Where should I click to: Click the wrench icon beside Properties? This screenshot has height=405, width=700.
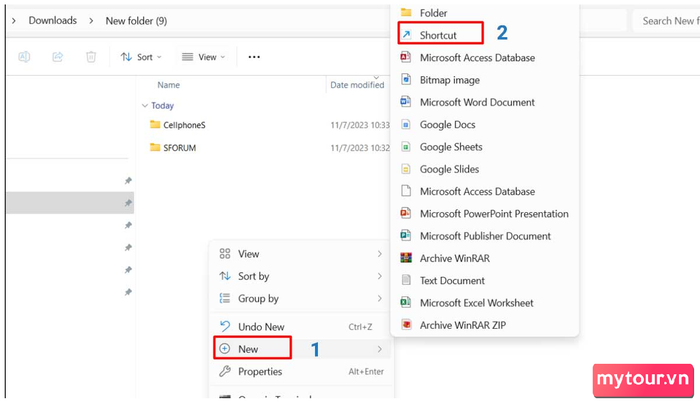click(225, 371)
